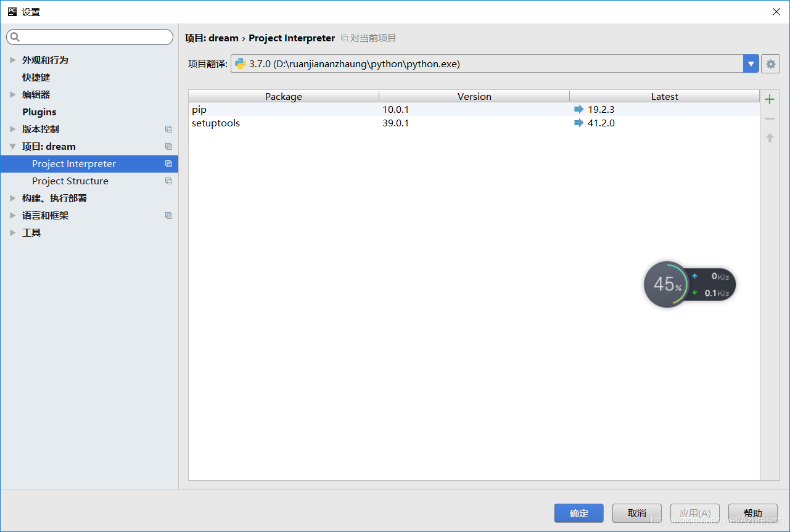This screenshot has width=790, height=532.
Task: Sort by the Version column header
Action: [474, 96]
